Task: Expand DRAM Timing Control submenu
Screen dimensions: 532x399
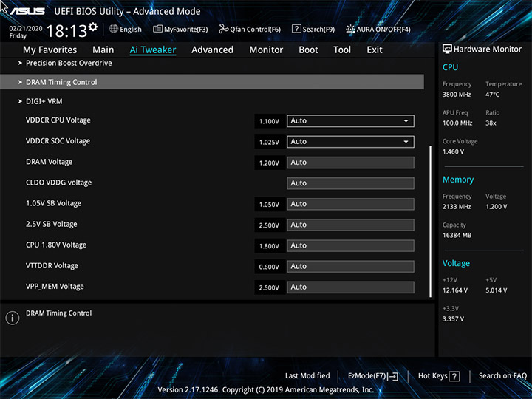Action: point(212,82)
